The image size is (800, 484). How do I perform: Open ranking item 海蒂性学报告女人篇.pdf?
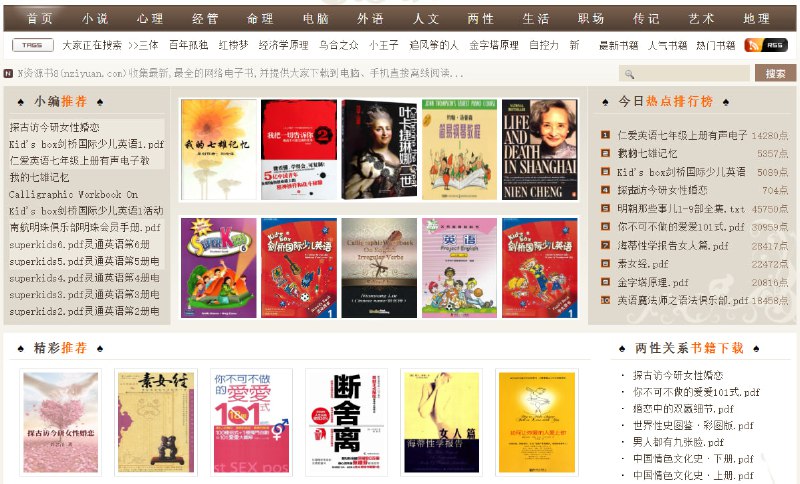pos(673,245)
